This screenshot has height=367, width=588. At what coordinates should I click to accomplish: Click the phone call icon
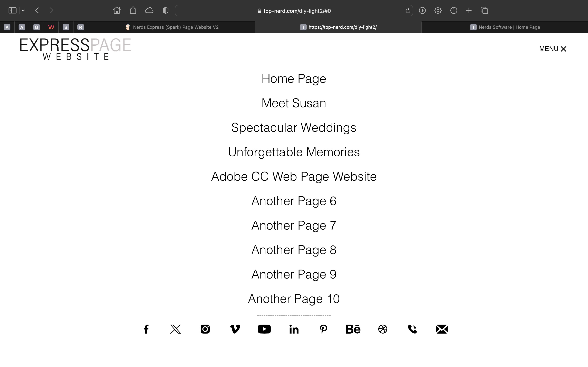pyautogui.click(x=412, y=329)
